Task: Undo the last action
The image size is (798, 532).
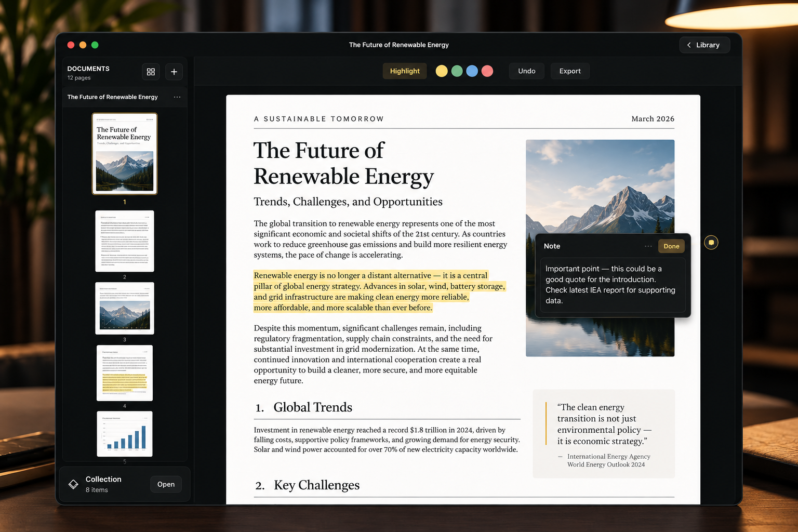Action: pos(527,71)
